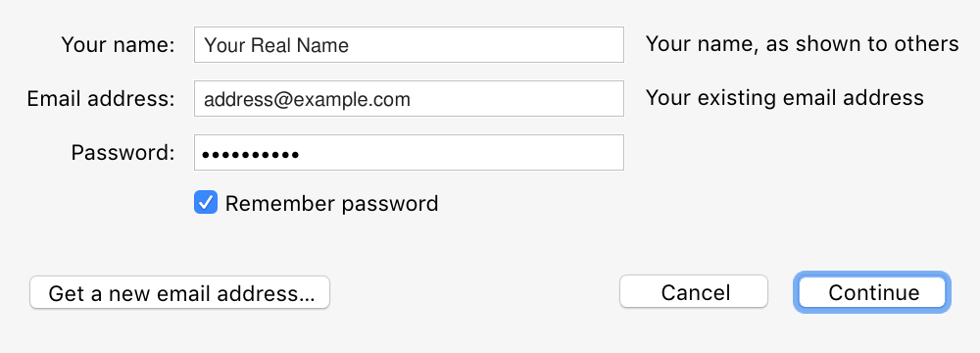980x353 pixels.
Task: Place cursor in empty part of Password box
Action: (x=462, y=152)
